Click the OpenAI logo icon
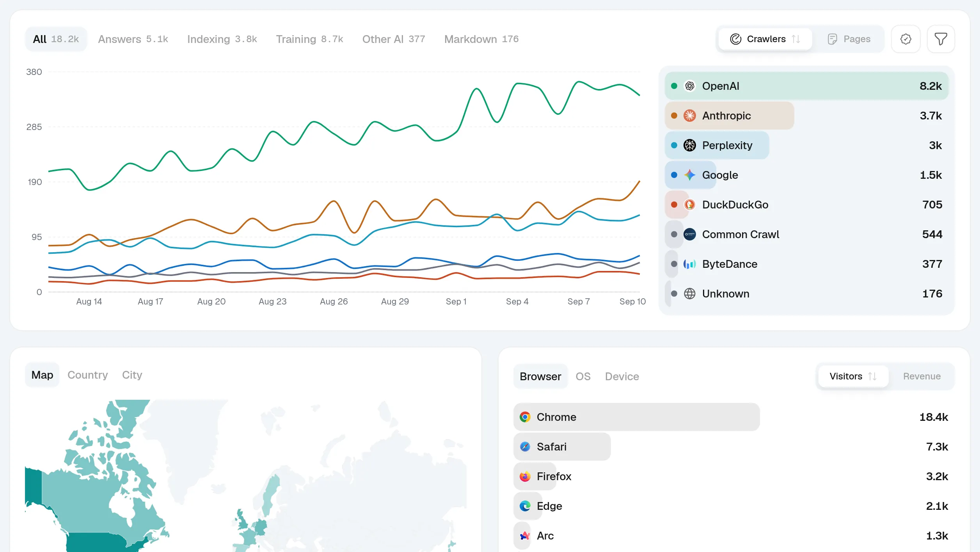This screenshot has height=552, width=980. (x=689, y=86)
